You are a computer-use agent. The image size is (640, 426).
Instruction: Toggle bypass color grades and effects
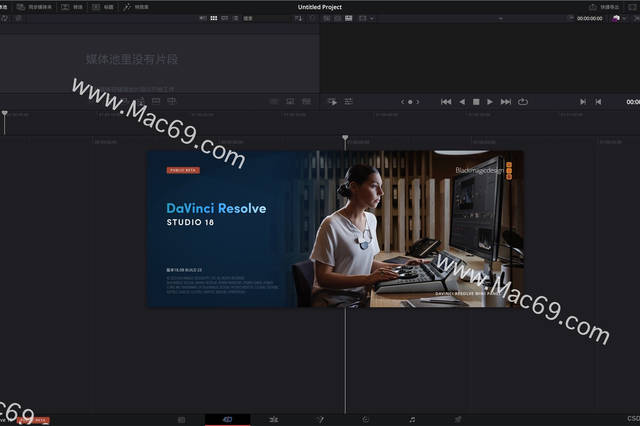tap(616, 18)
